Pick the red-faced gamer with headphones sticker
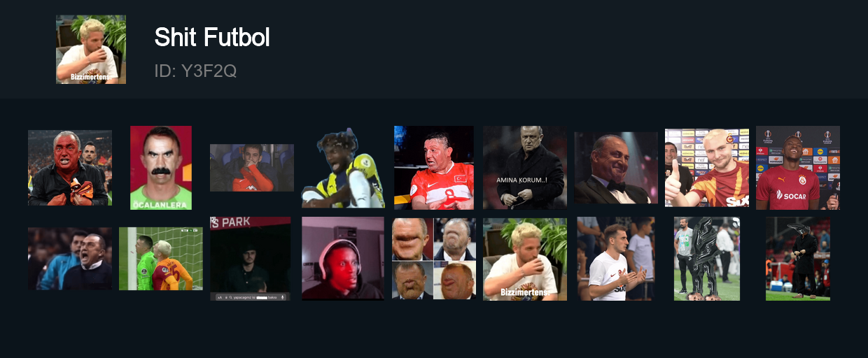The image size is (868, 358). pyautogui.click(x=343, y=259)
